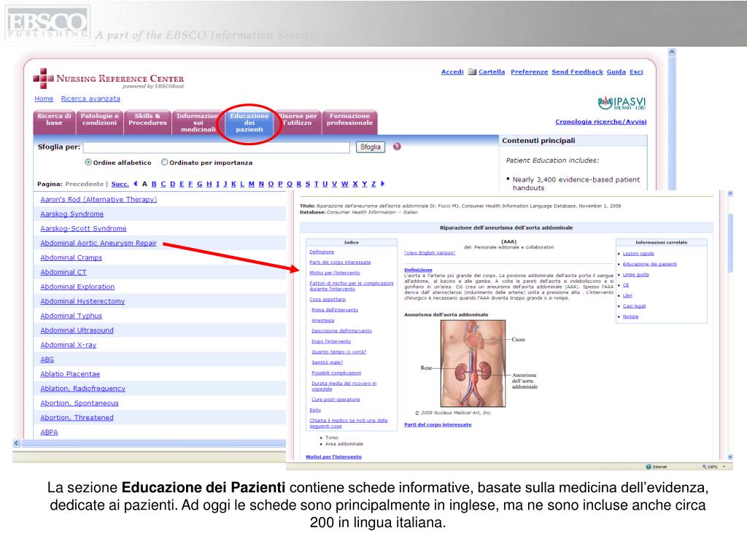
Task: Open Abdominal Cramps entry
Action: click(x=71, y=257)
